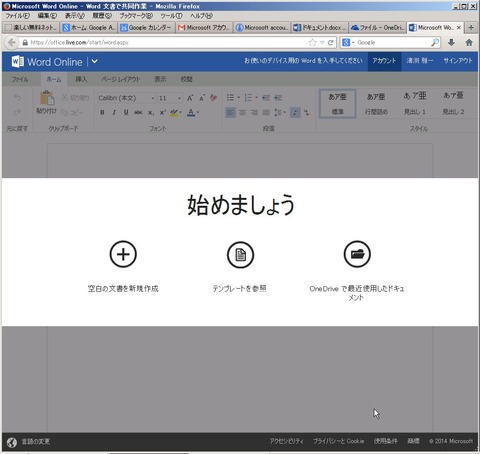Image resolution: width=480 pixels, height=454 pixels.
Task: Click the decrease indent icon
Action: [266, 98]
